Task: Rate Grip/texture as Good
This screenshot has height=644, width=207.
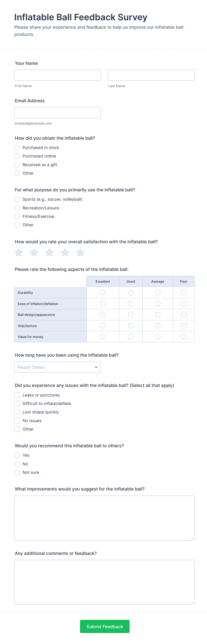Action: pos(131,326)
